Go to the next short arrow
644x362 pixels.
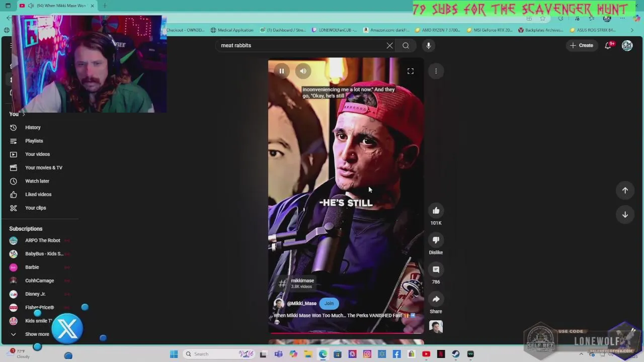click(x=625, y=215)
